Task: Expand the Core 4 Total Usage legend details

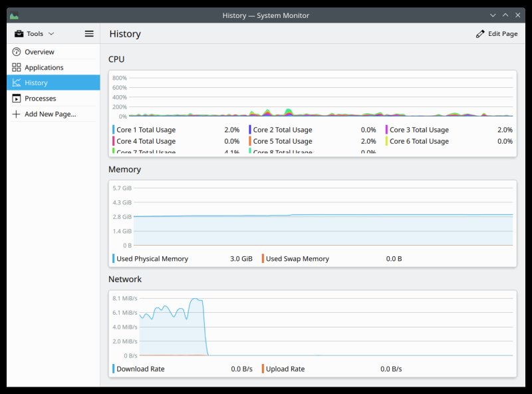Action: [146, 141]
